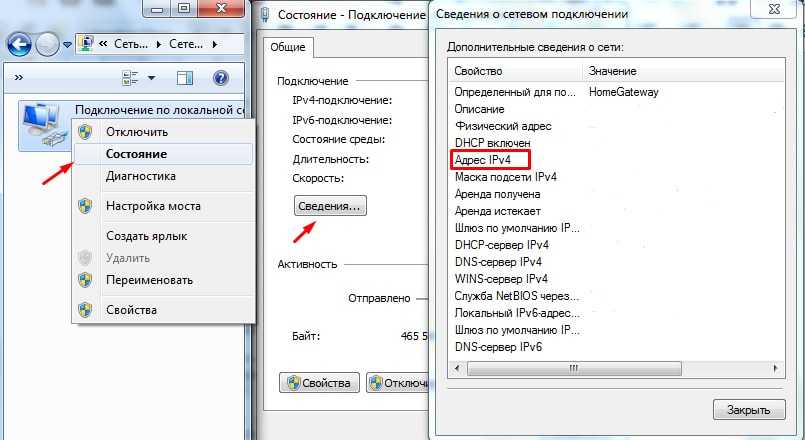The width and height of the screenshot is (805, 440).
Task: Open recent pages dropdown next to Forward
Action: (67, 45)
